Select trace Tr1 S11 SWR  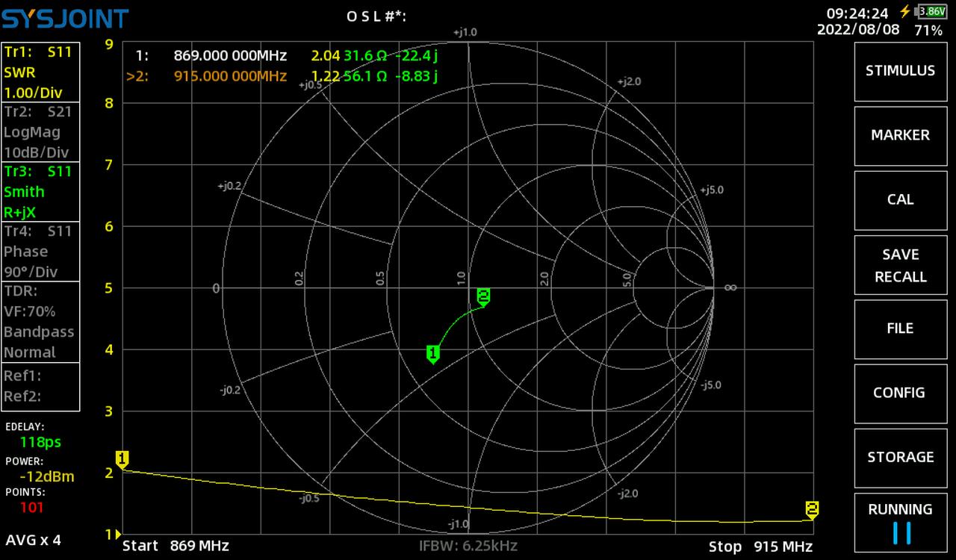tap(40, 72)
